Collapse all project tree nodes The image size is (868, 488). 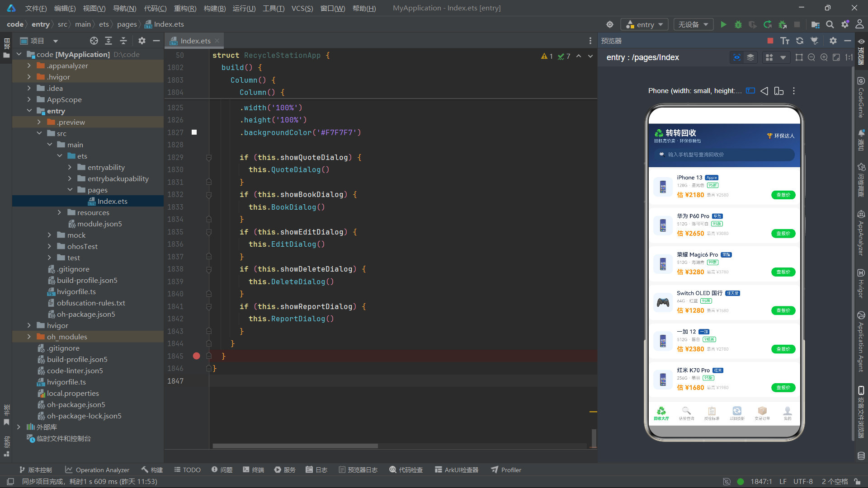(x=123, y=41)
